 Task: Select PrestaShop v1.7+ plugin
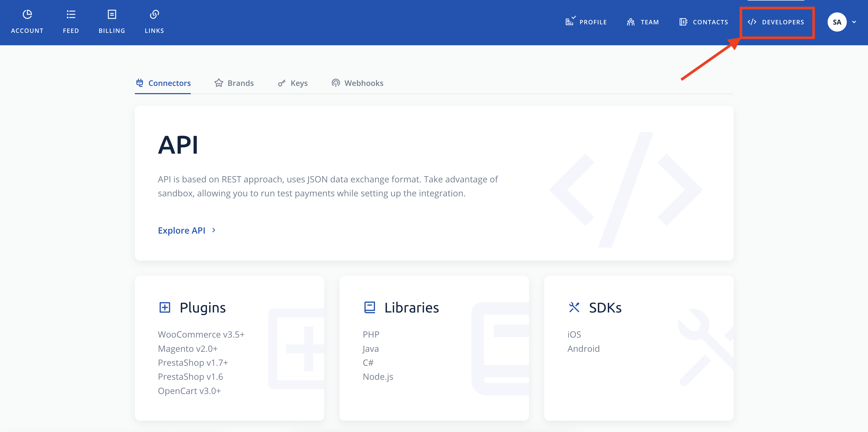click(x=193, y=363)
